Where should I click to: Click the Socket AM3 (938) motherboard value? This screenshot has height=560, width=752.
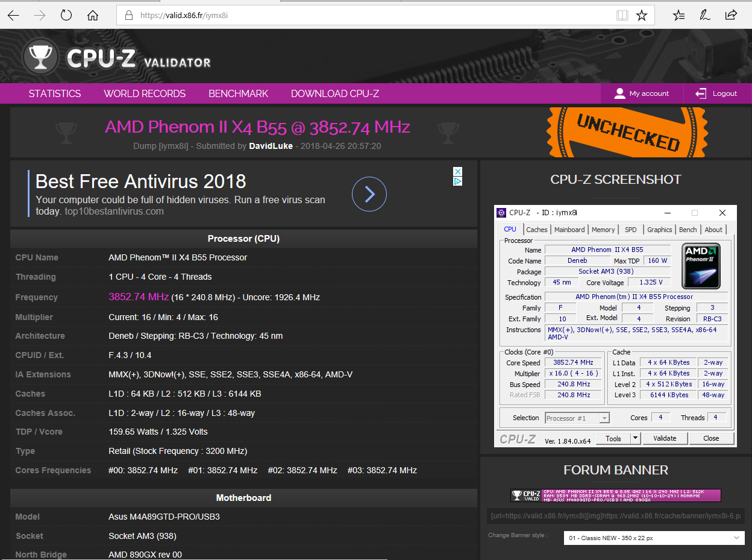[x=142, y=536]
